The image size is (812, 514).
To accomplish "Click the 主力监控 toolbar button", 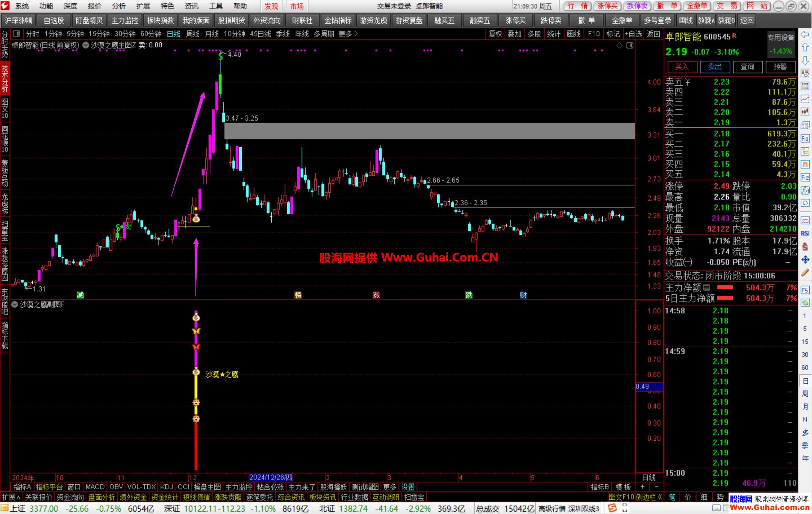I will click(x=125, y=20).
